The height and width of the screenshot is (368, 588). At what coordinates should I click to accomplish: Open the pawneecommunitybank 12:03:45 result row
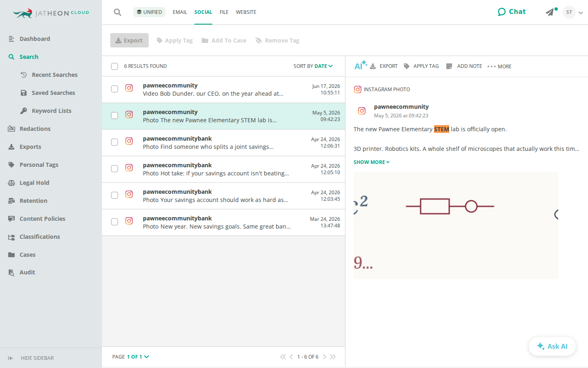(224, 196)
